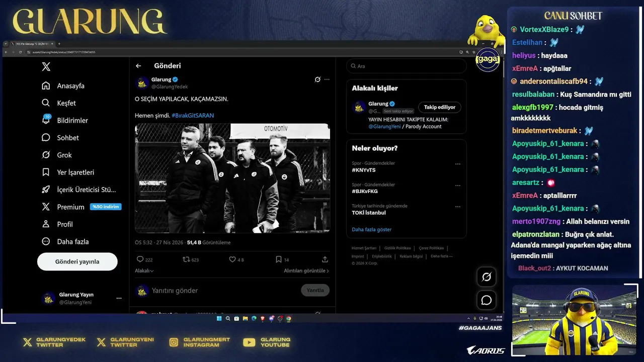This screenshot has height=362, width=644.
Task: Click taskbar search magnifier icon
Action: (228, 318)
